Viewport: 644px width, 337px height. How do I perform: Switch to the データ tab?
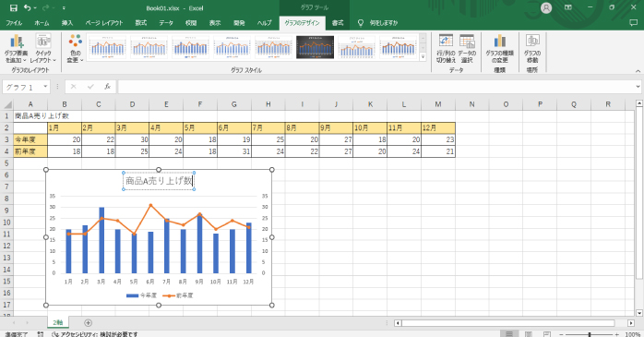(166, 23)
